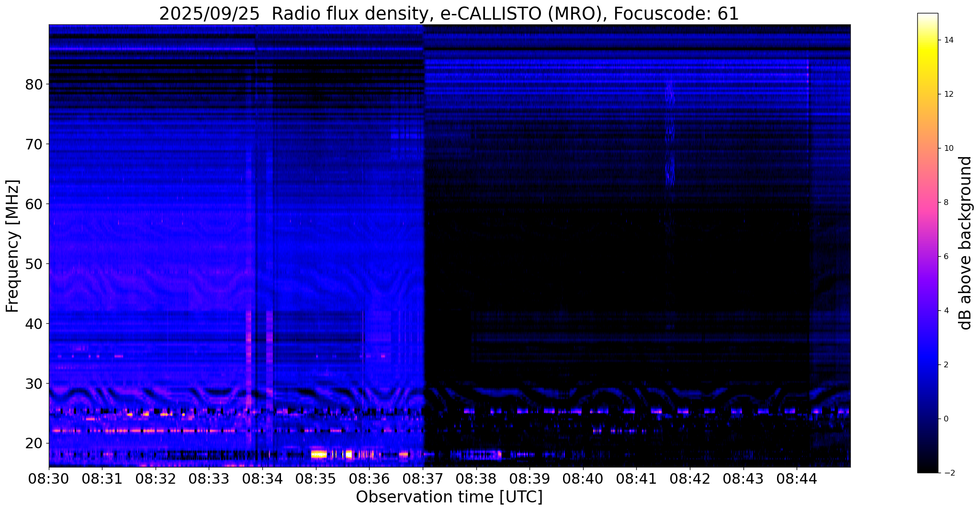This screenshot has height=511, width=980.
Task: Click the 2 colorbar tick label
Action: click(x=945, y=365)
